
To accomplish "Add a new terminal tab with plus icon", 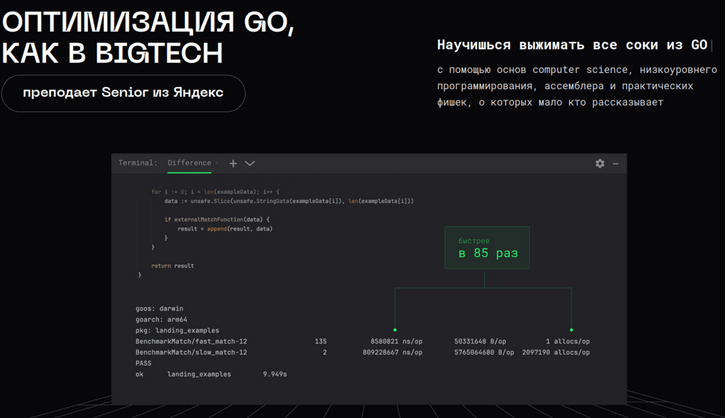I will pyautogui.click(x=233, y=163).
